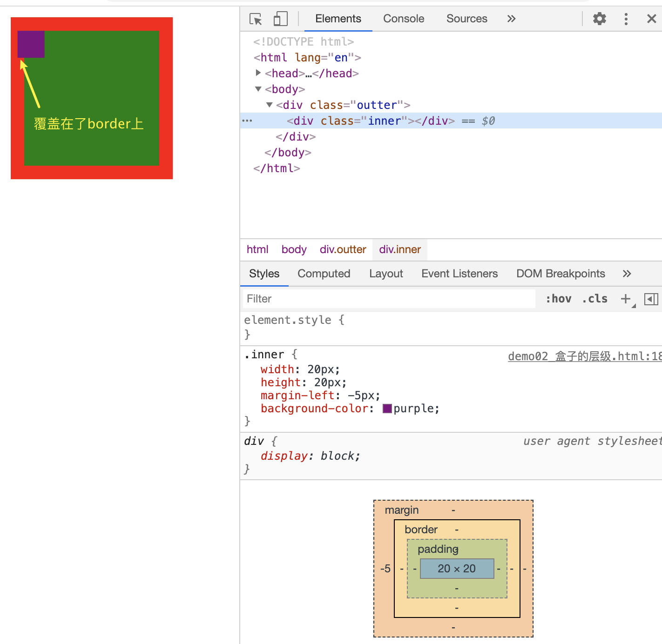The width and height of the screenshot is (662, 644).
Task: Open the DevTools three-dot customize menu
Action: tap(626, 19)
